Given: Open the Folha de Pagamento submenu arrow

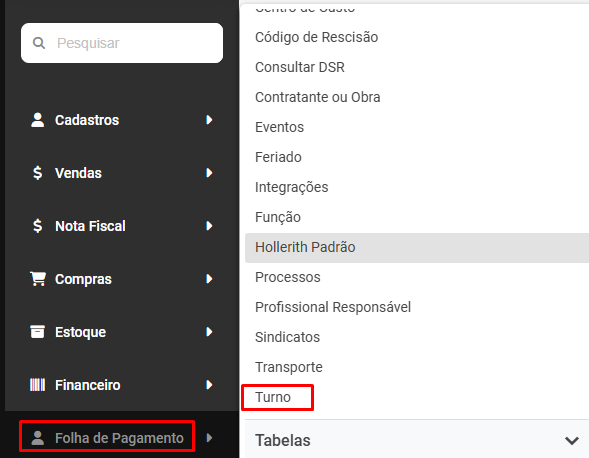Looking at the screenshot, I should coord(209,438).
